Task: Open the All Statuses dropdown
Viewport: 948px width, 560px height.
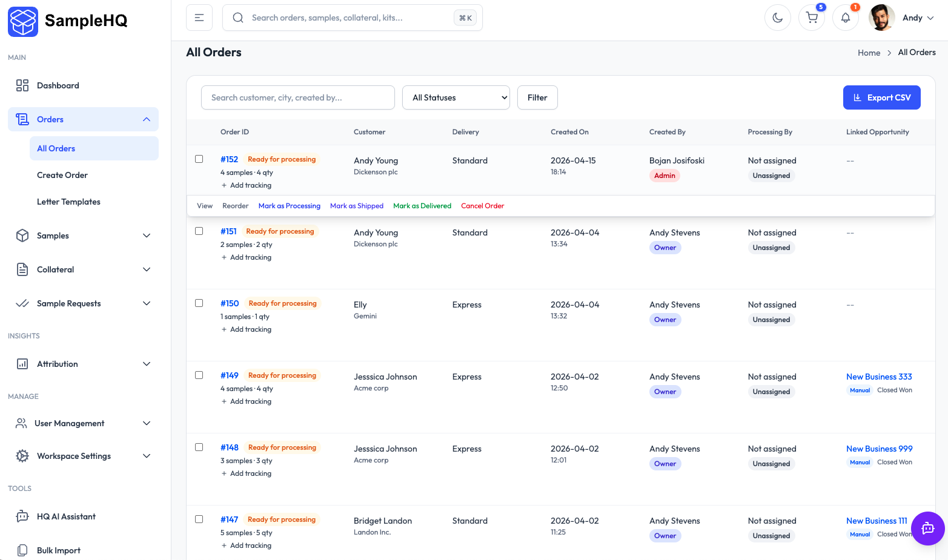Action: [456, 97]
